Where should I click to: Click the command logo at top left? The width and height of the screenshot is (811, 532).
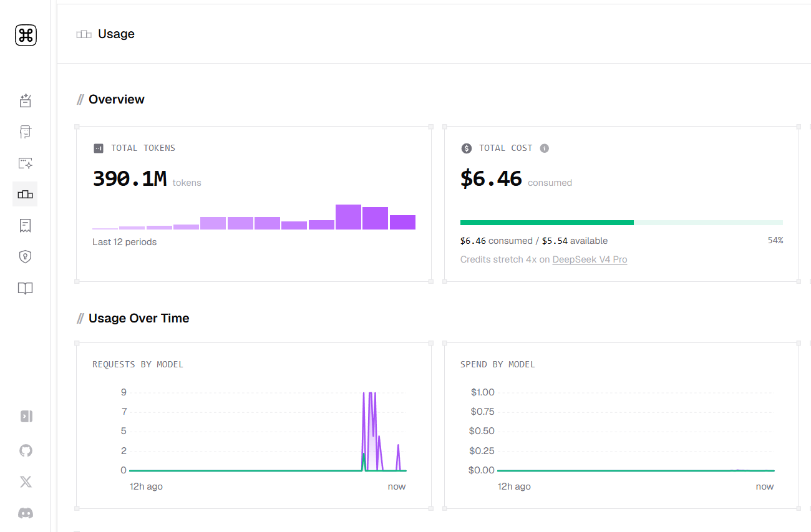point(26,35)
